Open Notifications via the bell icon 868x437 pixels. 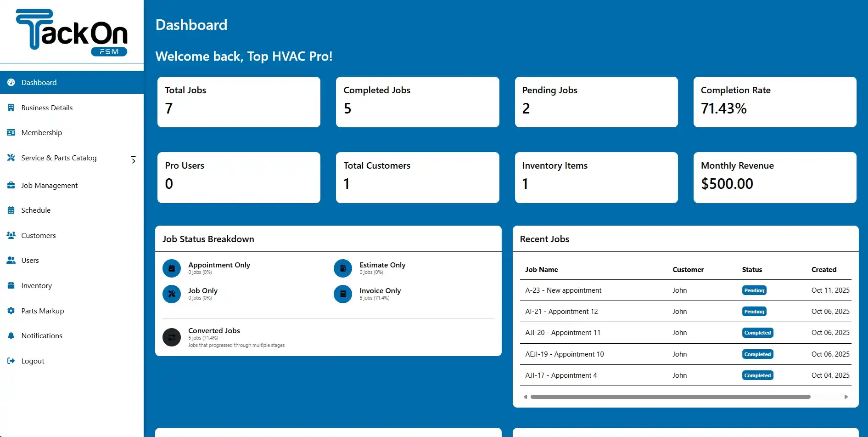[11, 335]
